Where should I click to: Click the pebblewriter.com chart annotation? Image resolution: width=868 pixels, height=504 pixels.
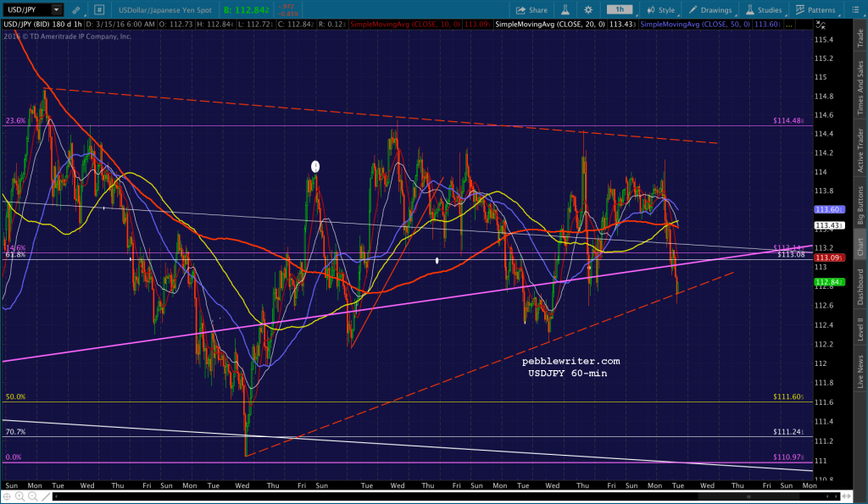(570, 361)
